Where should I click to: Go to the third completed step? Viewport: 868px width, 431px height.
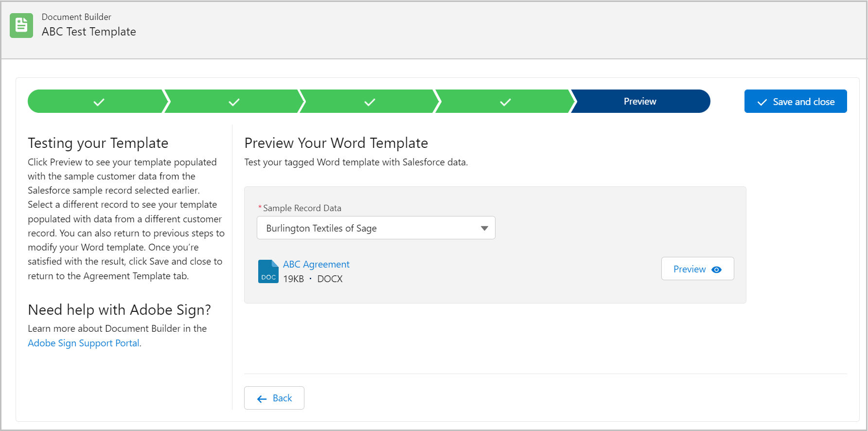click(x=370, y=101)
